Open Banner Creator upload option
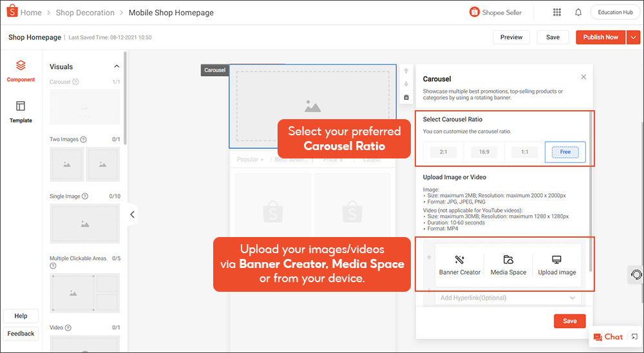644x353 pixels. coord(460,265)
